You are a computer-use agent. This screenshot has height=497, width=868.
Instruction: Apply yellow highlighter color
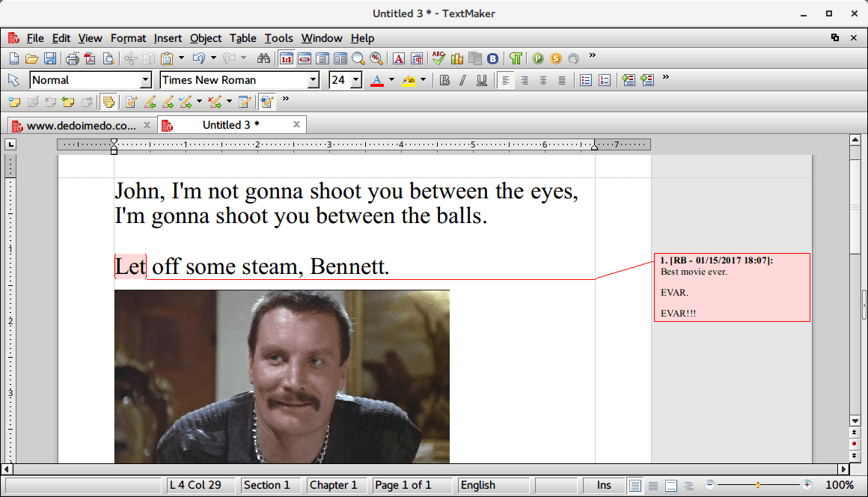click(x=409, y=80)
